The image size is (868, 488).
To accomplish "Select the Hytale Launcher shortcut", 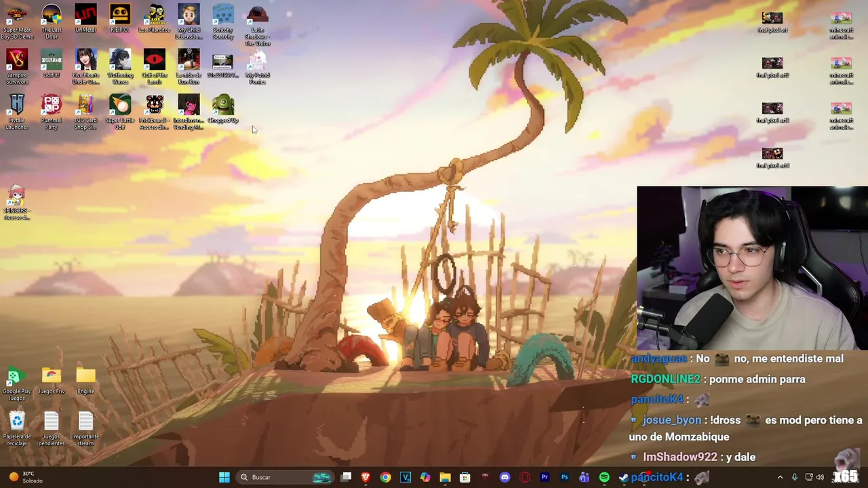I will (17, 113).
